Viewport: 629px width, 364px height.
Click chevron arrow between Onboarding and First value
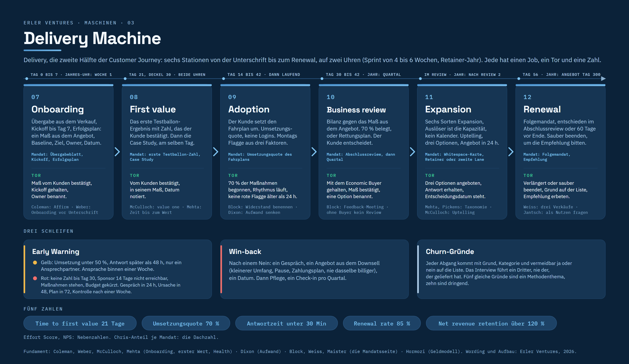coord(117,152)
